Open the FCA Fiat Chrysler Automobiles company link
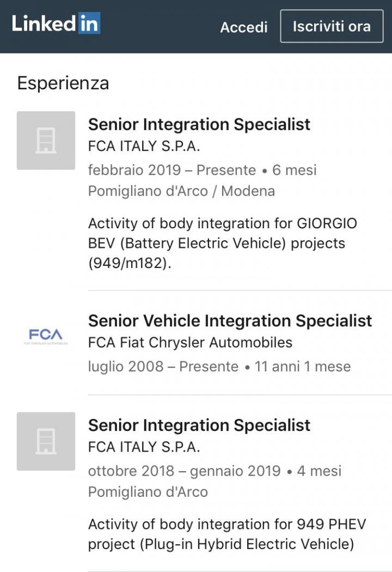 190,343
